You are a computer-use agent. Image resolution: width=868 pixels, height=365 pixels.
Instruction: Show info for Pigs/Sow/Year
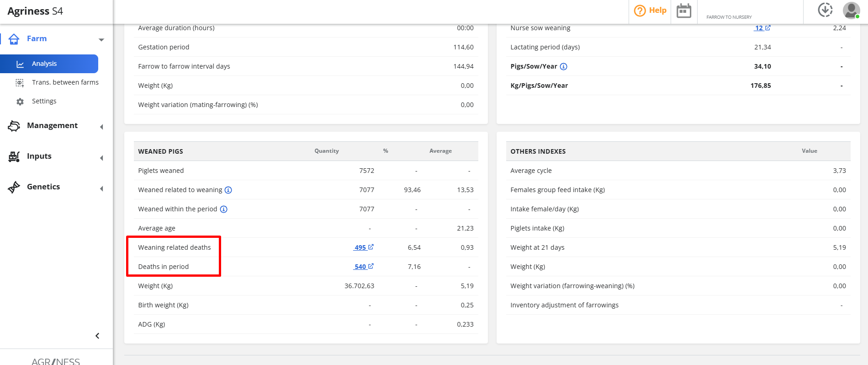tap(564, 67)
